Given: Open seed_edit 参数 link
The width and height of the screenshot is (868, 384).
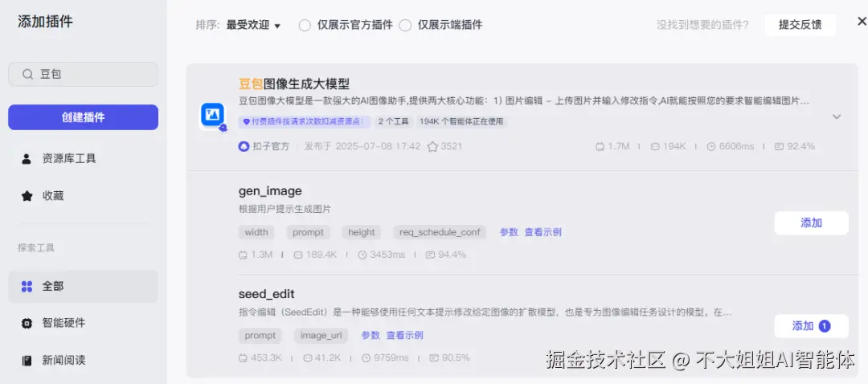Looking at the screenshot, I should [x=371, y=335].
